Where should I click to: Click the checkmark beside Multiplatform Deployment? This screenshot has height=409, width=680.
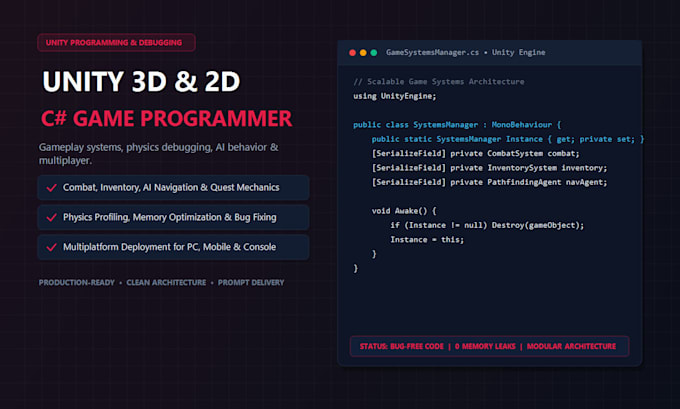52,247
